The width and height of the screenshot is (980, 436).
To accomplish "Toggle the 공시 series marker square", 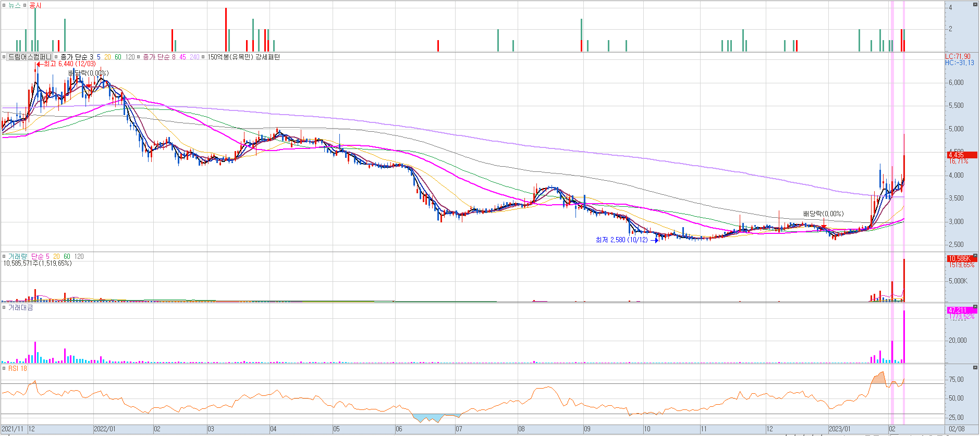I will click(x=24, y=5).
